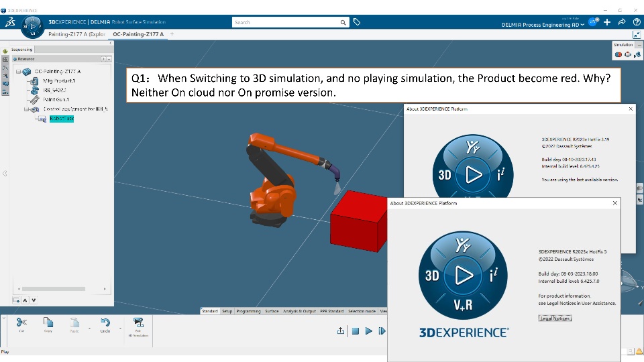This screenshot has width=644, height=362.
Task: Open the Paste options dropdown arrow
Action: [x=89, y=328]
